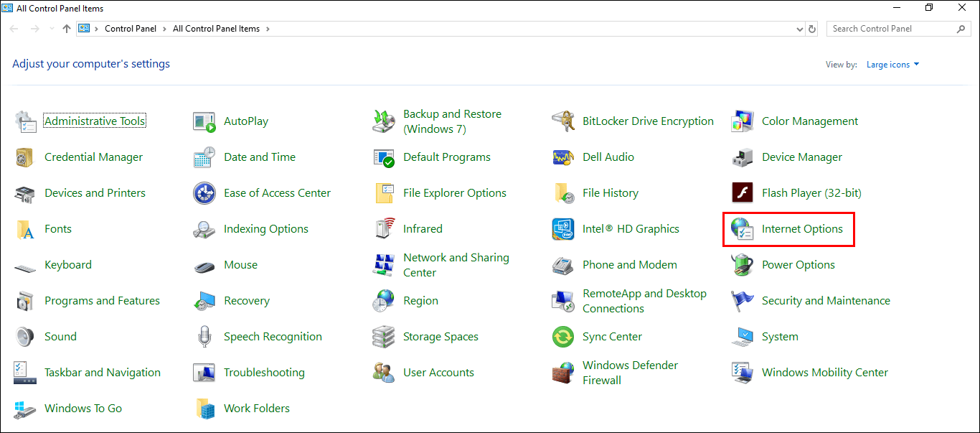Screen dimensions: 980x433
Task: Open the Keyboard icon
Action: (x=25, y=267)
